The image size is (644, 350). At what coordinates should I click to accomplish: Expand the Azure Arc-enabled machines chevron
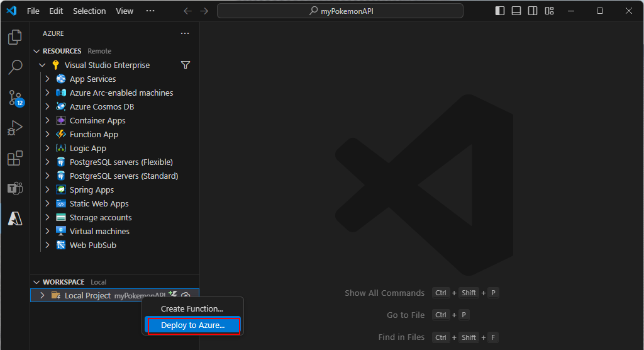pos(47,93)
